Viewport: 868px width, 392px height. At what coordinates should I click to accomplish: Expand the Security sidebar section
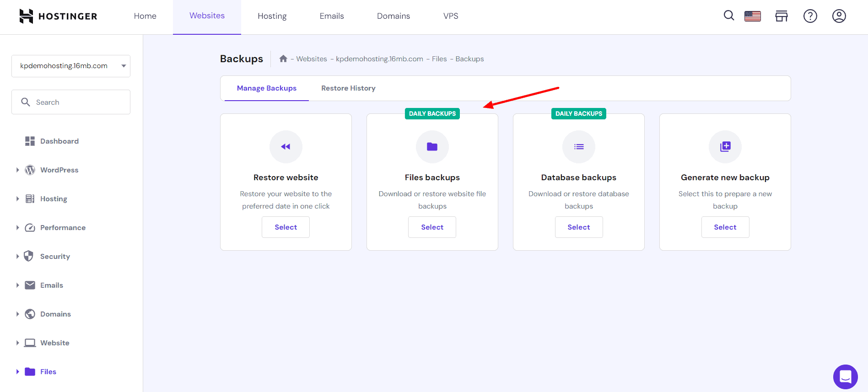(x=18, y=257)
